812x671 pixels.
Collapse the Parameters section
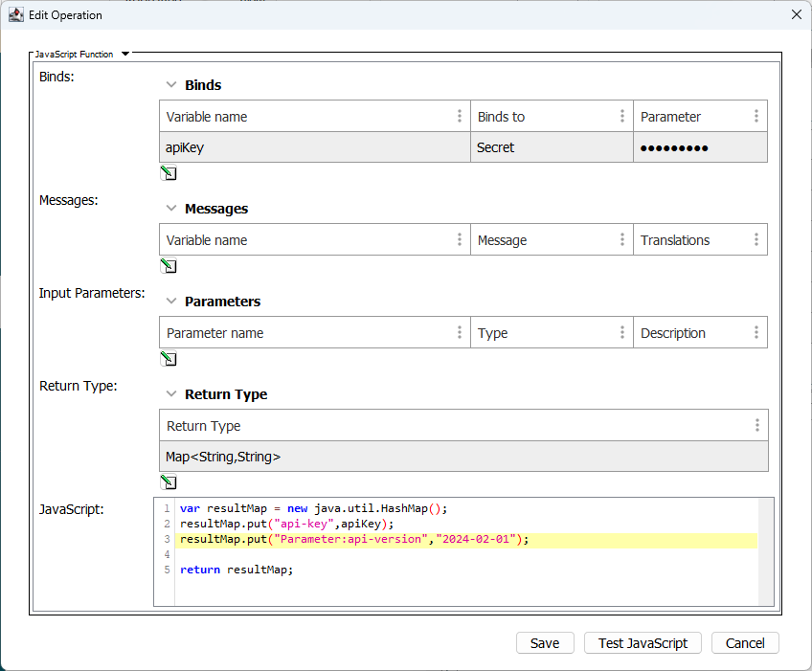171,302
